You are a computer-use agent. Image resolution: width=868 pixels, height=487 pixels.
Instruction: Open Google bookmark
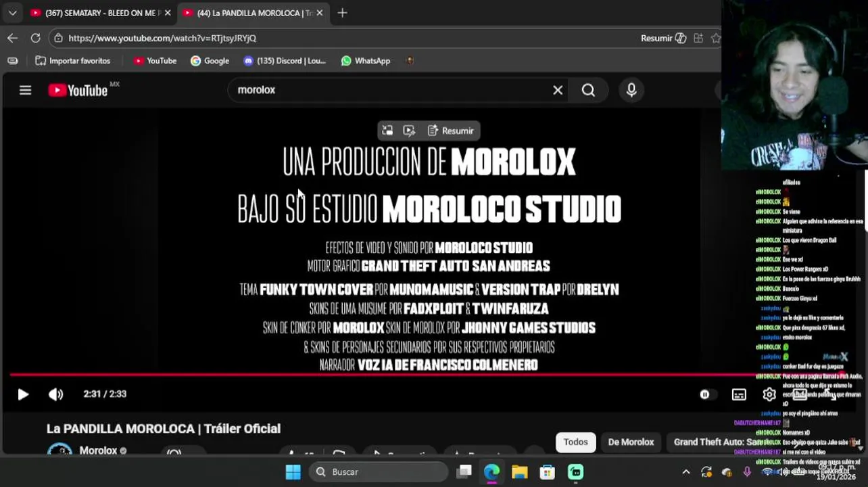click(210, 61)
